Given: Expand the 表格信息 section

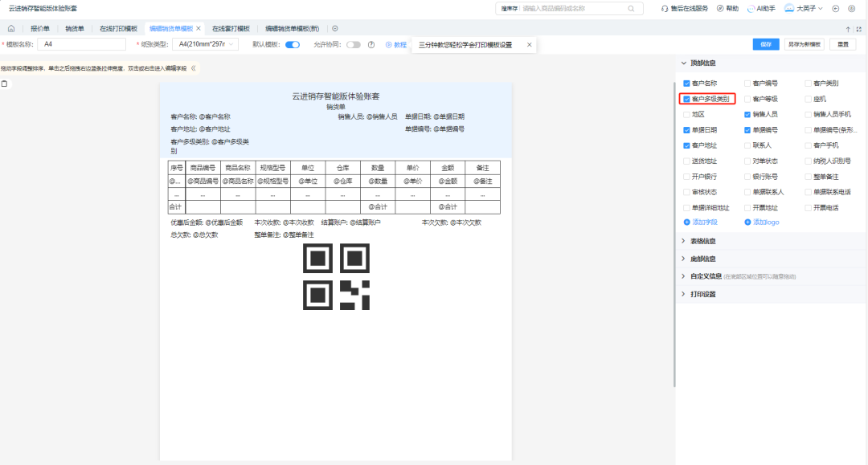Looking at the screenshot, I should coord(684,241).
